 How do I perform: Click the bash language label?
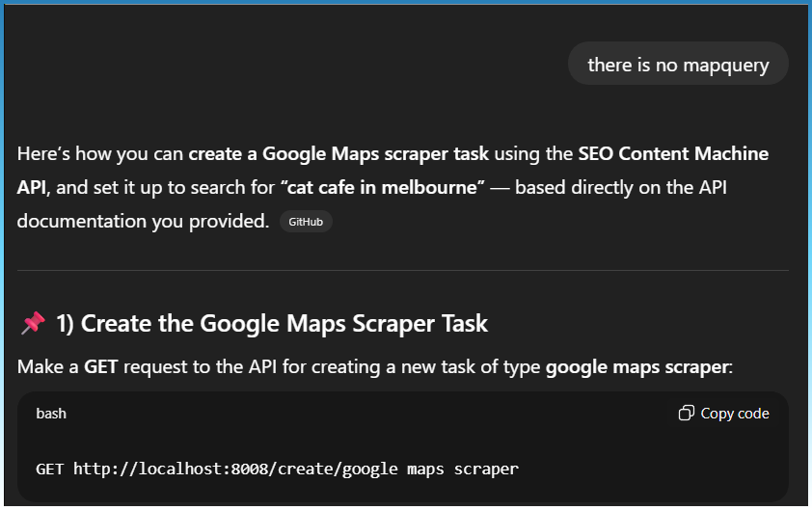51,414
